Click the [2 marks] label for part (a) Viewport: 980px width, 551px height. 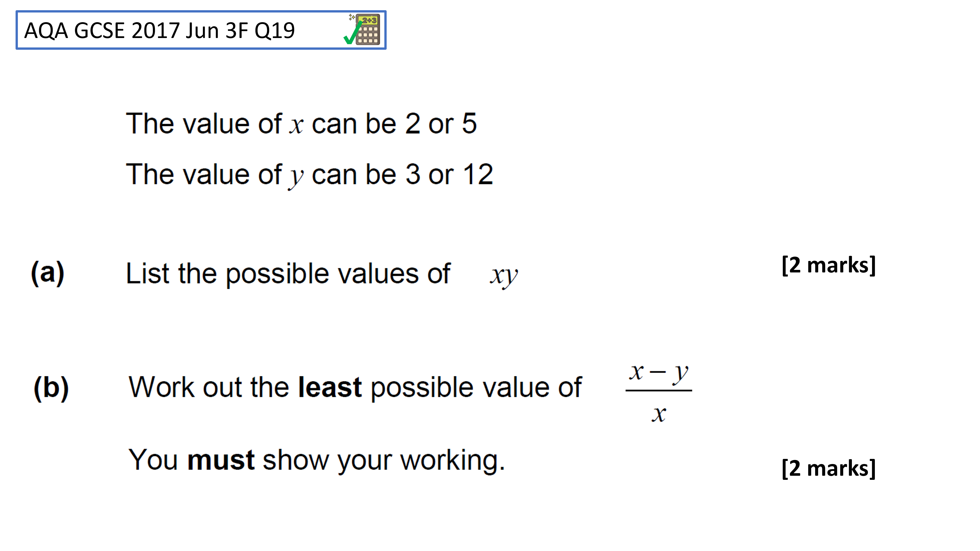click(x=829, y=265)
